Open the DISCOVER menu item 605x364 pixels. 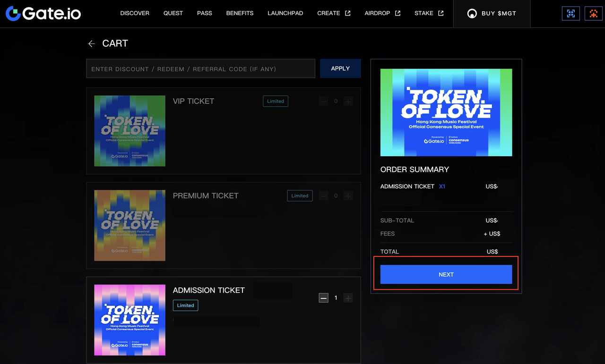tap(135, 13)
